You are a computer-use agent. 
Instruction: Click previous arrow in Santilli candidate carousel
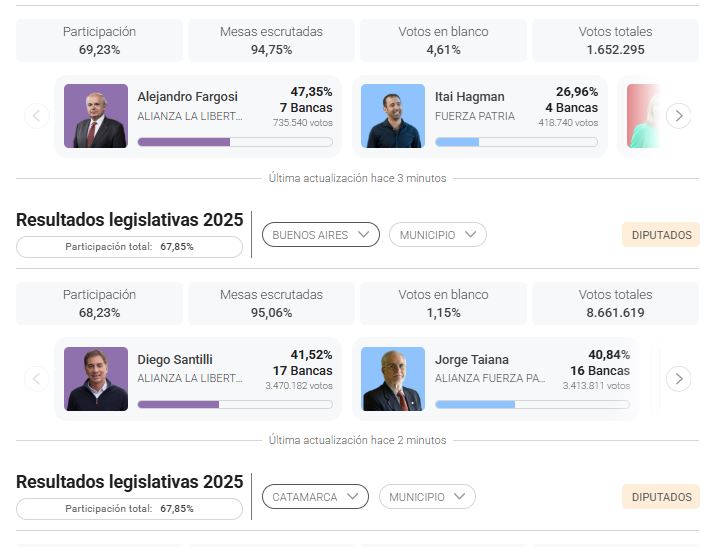click(x=36, y=379)
